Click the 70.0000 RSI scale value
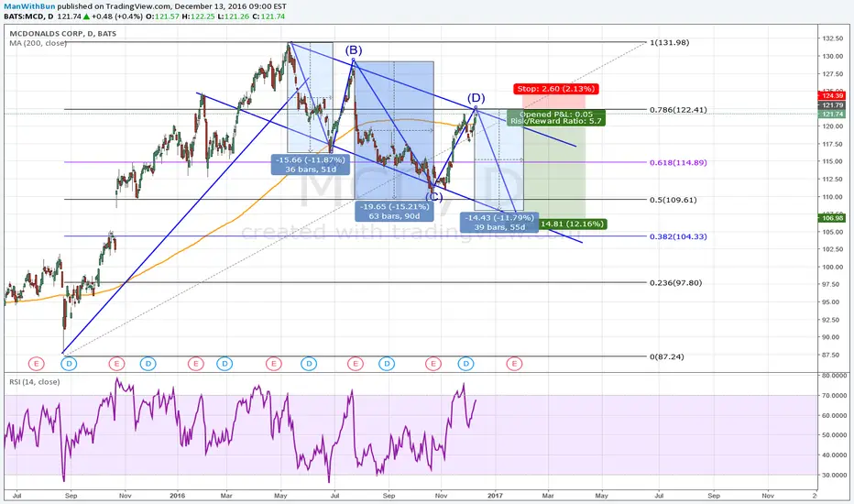 click(835, 396)
